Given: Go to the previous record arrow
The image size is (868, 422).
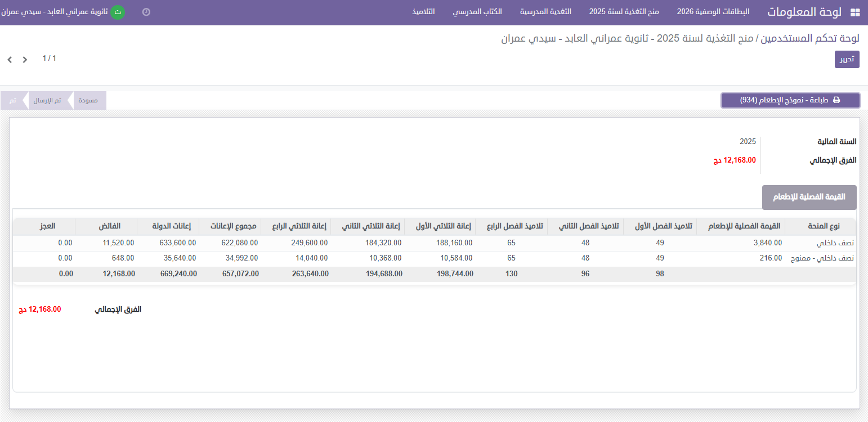Looking at the screenshot, I should click(x=10, y=60).
